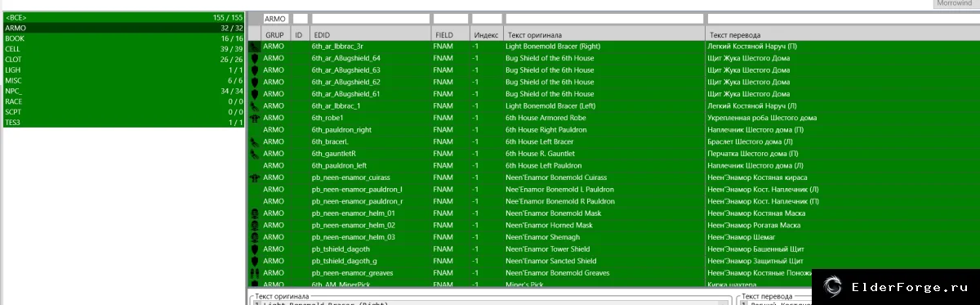Click the Morrowind button at top right
The height and width of the screenshot is (305, 980).
pos(956,4)
